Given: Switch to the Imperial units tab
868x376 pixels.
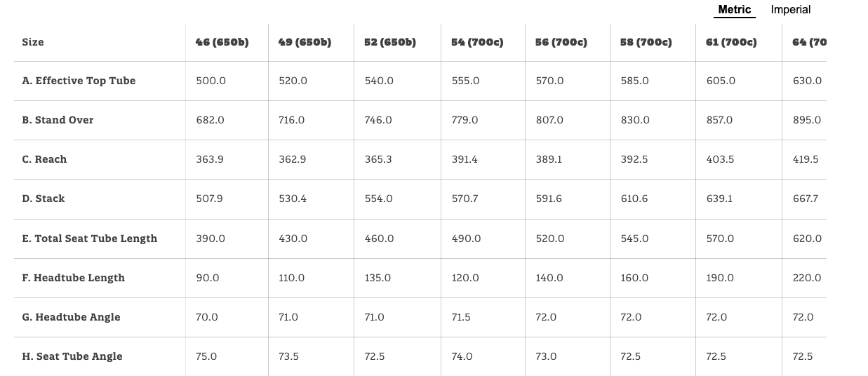Looking at the screenshot, I should pos(790,10).
